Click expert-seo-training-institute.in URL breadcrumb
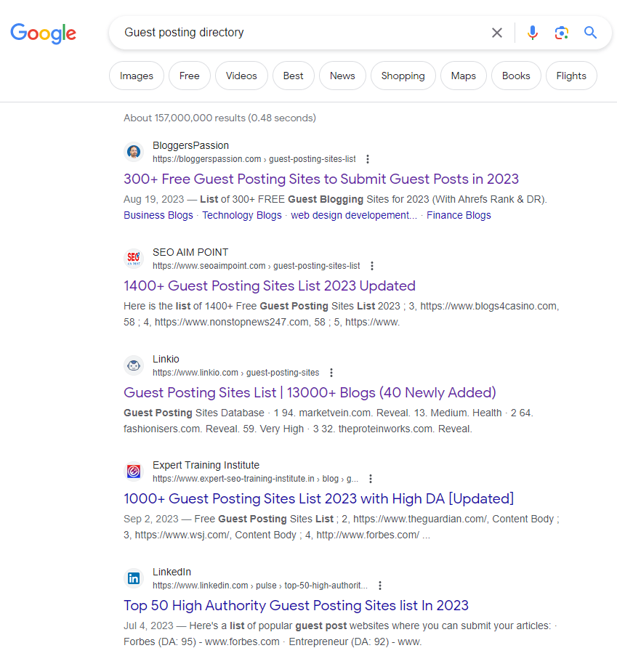The image size is (617, 672). click(x=256, y=479)
